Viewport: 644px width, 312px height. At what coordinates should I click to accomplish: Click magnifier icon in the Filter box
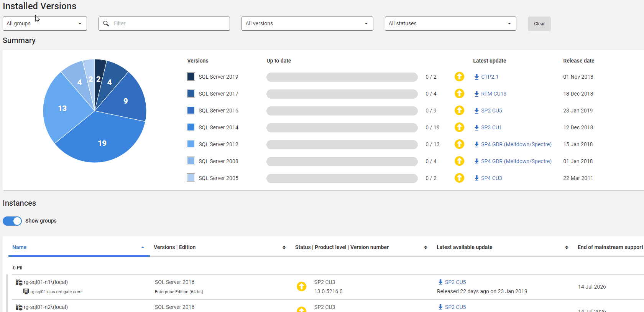[106, 23]
